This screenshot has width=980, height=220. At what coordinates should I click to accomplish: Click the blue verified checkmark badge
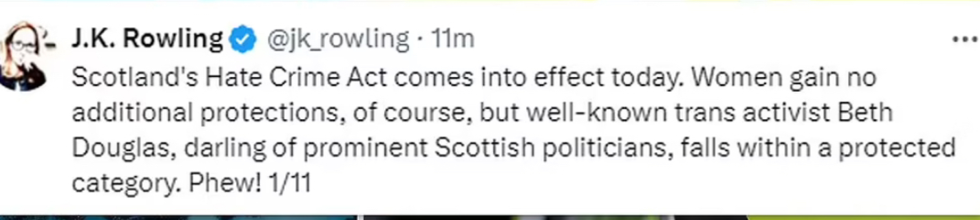(x=243, y=39)
